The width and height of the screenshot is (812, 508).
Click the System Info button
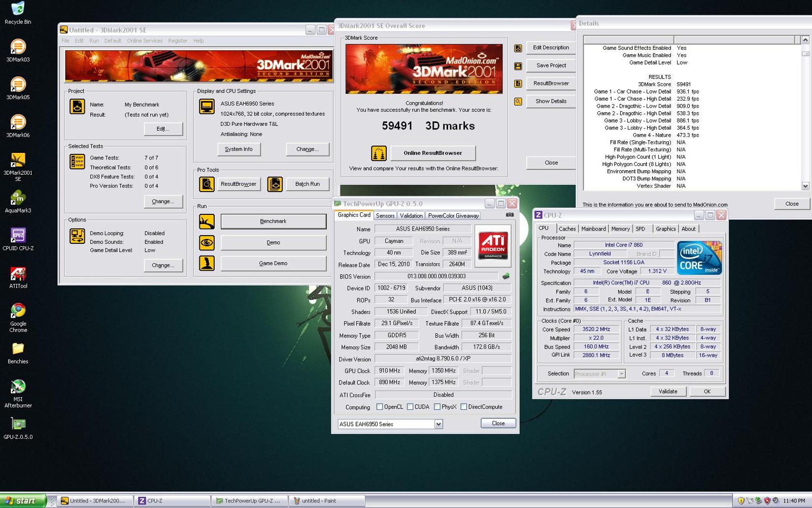(x=239, y=149)
